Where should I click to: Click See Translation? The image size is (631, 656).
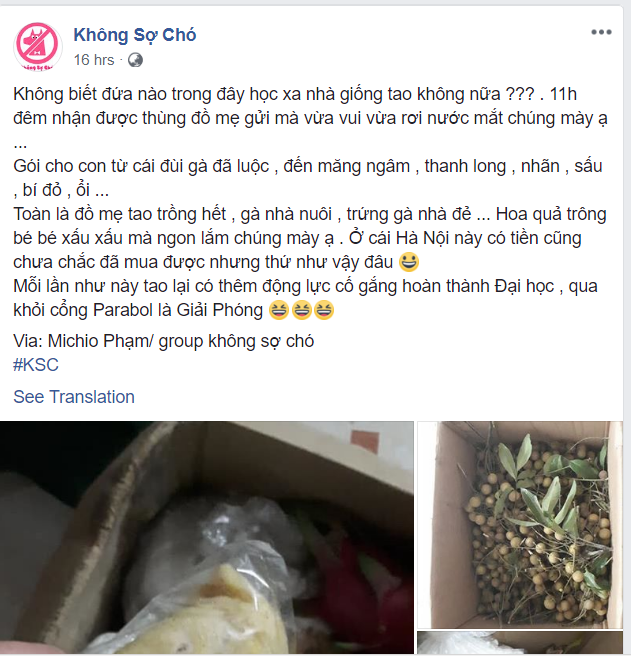coord(74,397)
